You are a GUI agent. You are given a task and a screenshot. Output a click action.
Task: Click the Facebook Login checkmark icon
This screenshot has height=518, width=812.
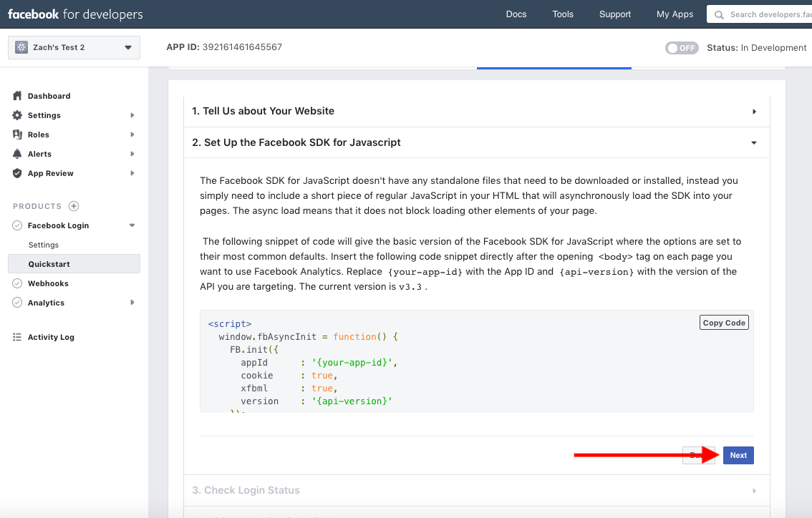pos(17,225)
